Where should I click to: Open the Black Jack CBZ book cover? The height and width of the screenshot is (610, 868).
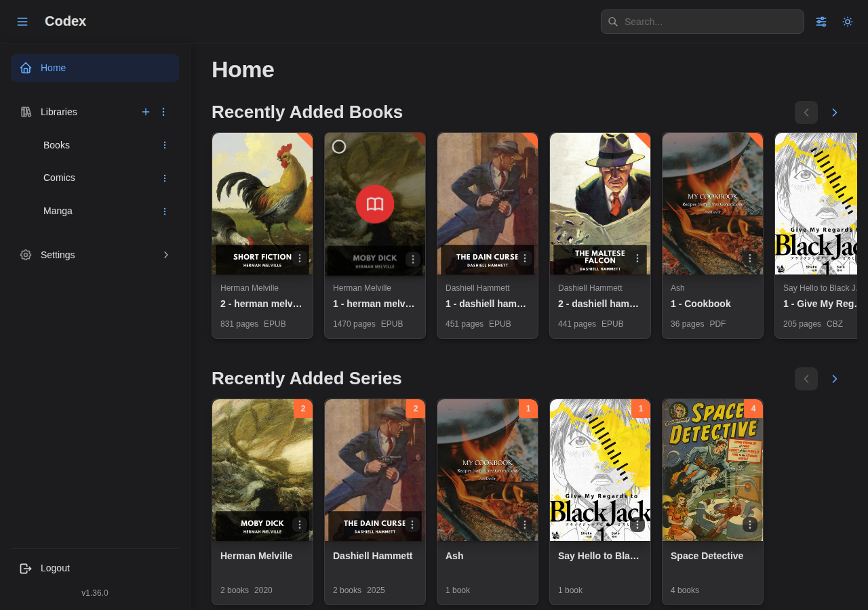(816, 203)
